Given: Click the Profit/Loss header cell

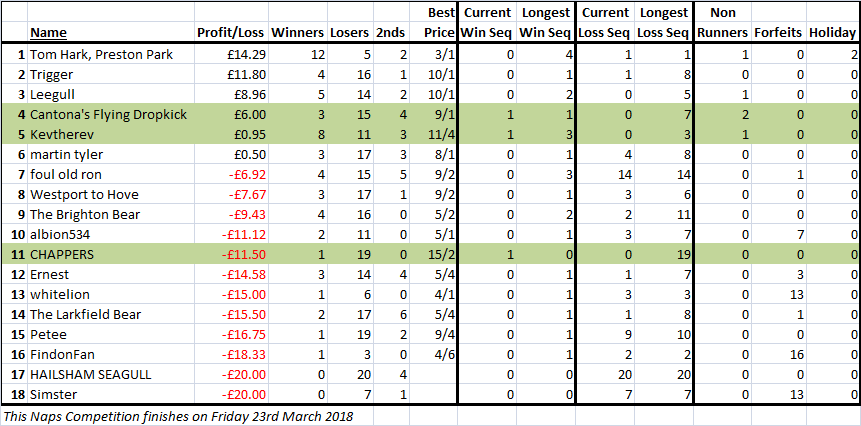Looking at the screenshot, I should 232,32.
